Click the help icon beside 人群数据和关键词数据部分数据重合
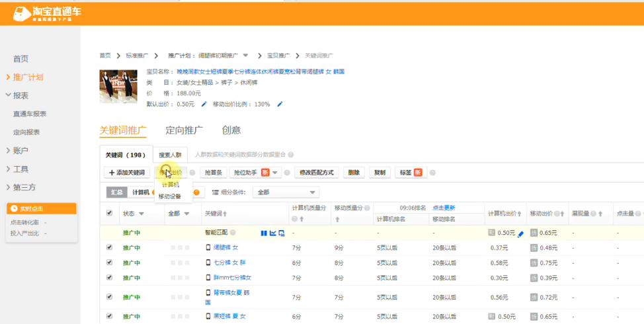Screen dimensions: 644x324 click(x=291, y=155)
